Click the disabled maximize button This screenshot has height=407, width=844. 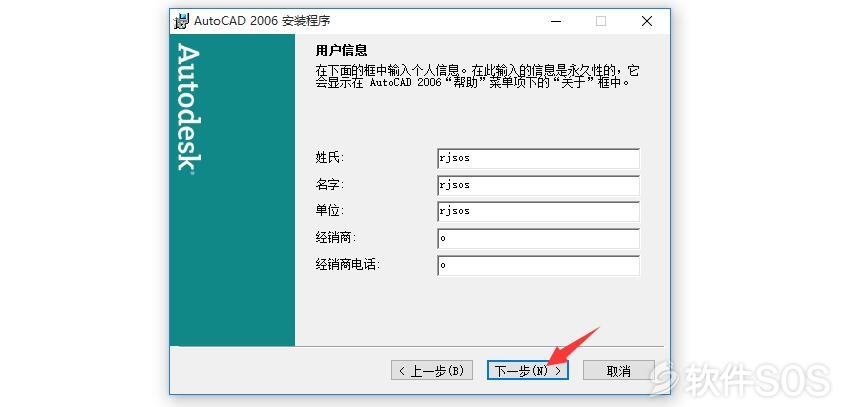[601, 21]
